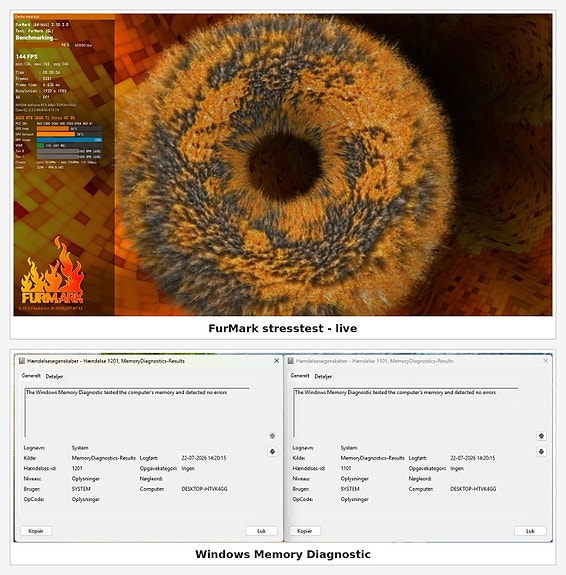The height and width of the screenshot is (575, 566).
Task: Click the up arrow in the event 1101 dialog
Action: (x=541, y=436)
